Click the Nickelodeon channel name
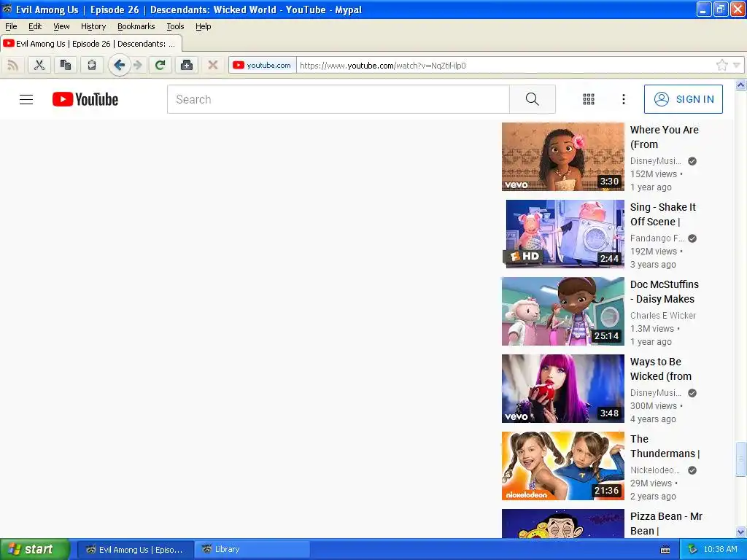747x560 pixels. point(655,470)
